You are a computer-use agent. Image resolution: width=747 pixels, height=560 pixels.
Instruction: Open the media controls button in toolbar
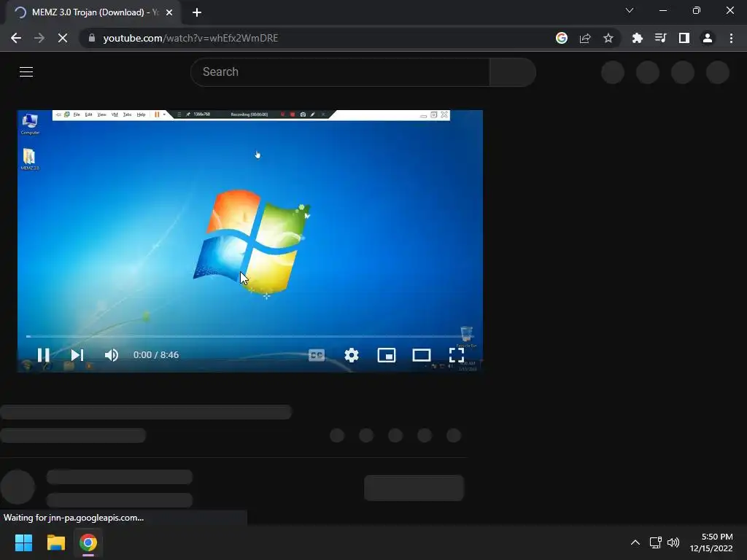pos(661,38)
